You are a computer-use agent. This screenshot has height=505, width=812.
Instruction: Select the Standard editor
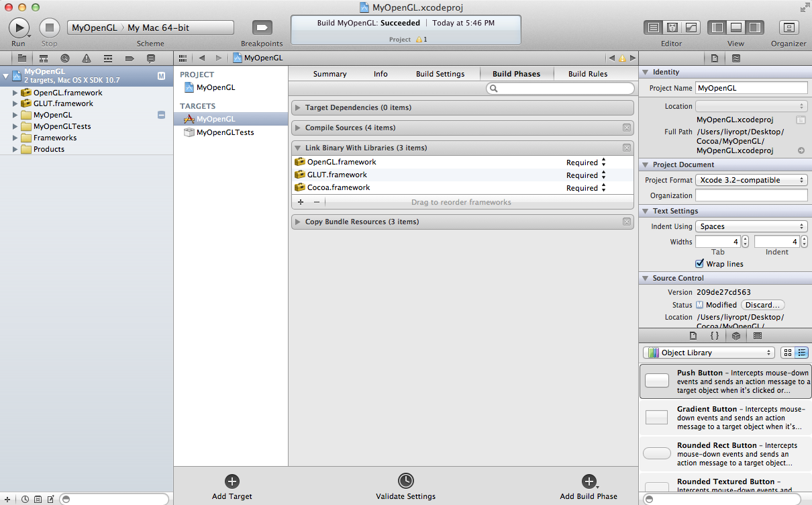(x=652, y=28)
